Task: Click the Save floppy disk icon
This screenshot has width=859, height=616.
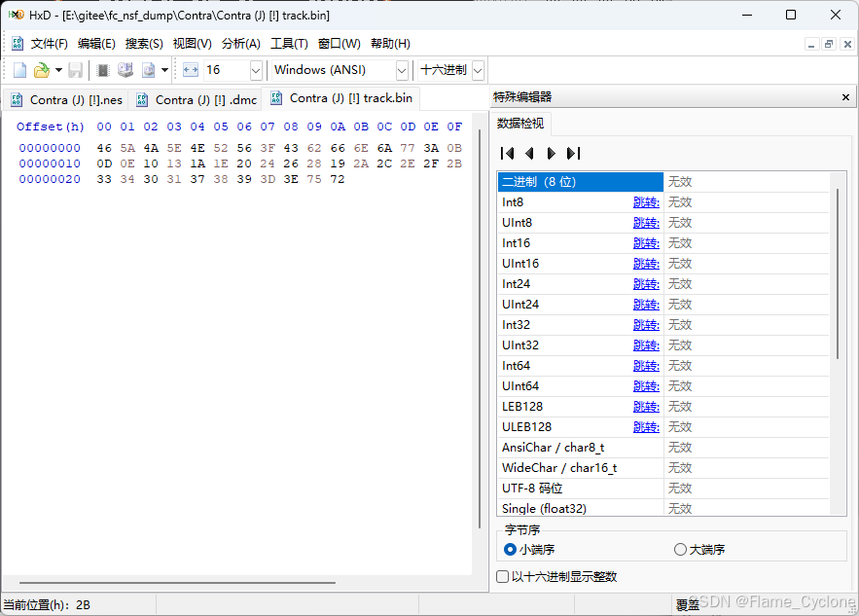Action: pos(75,70)
